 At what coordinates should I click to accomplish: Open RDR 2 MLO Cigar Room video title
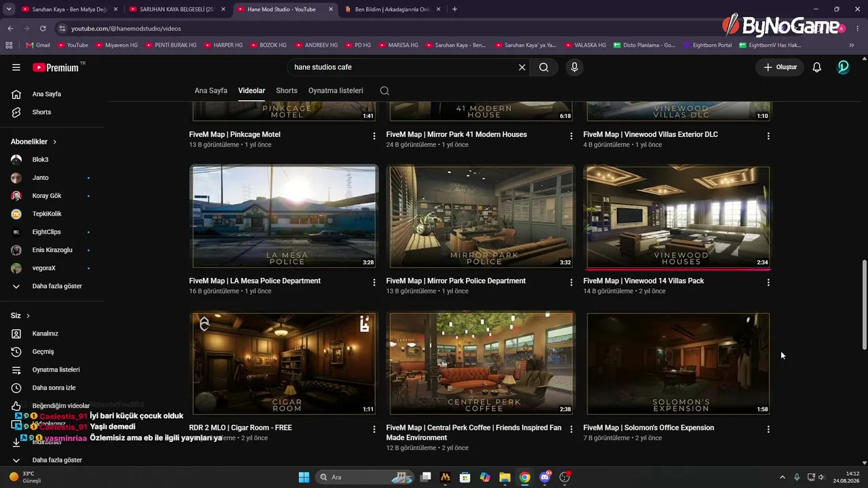click(241, 428)
